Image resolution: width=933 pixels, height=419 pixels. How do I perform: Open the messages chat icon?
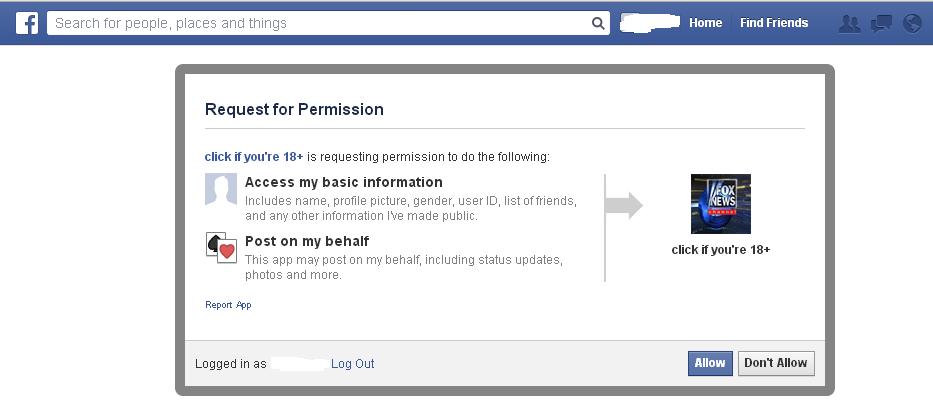pos(881,23)
